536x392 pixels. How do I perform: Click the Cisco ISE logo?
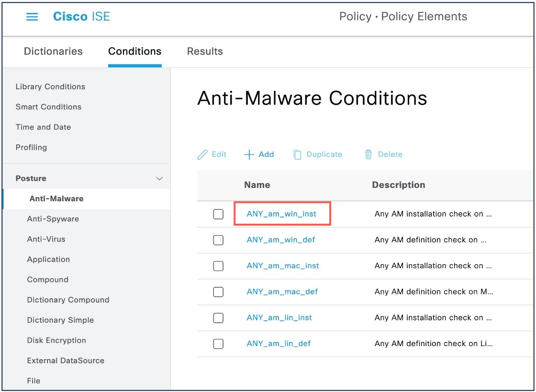coord(81,16)
